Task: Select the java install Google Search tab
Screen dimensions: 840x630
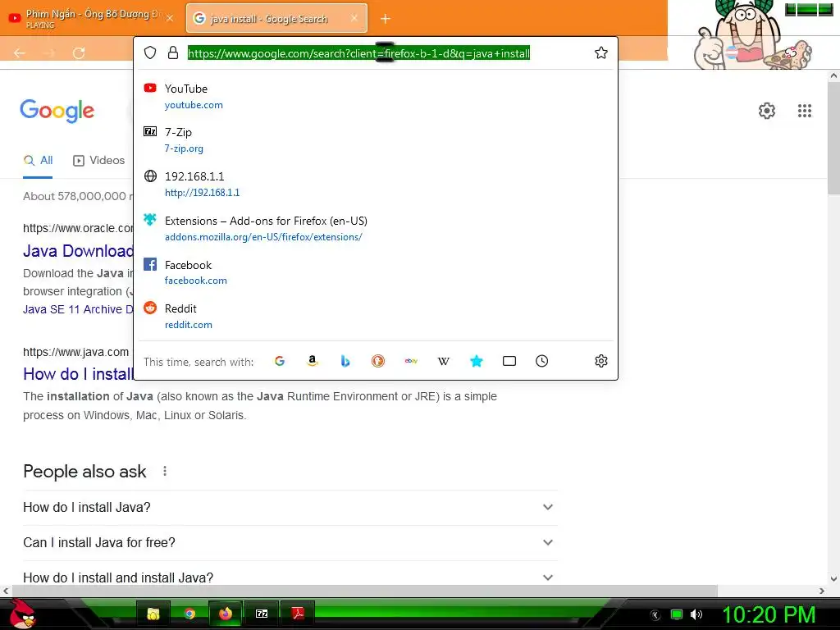Action: pyautogui.click(x=276, y=18)
